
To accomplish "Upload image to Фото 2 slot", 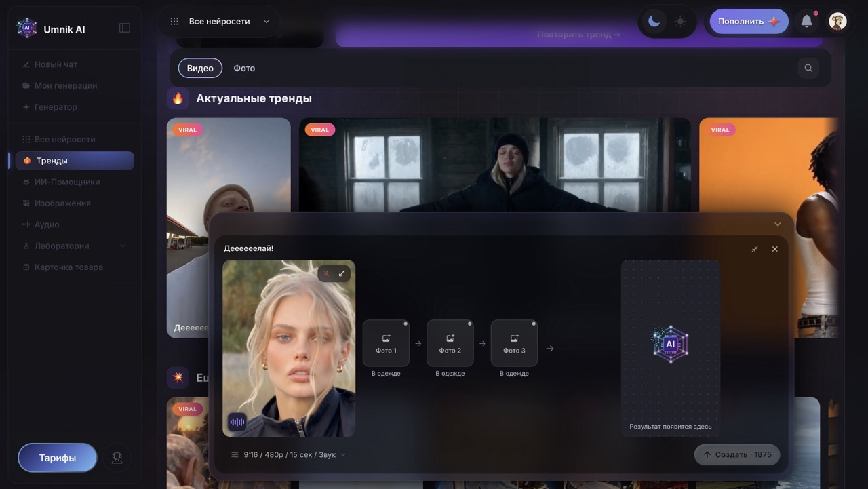I will click(450, 343).
